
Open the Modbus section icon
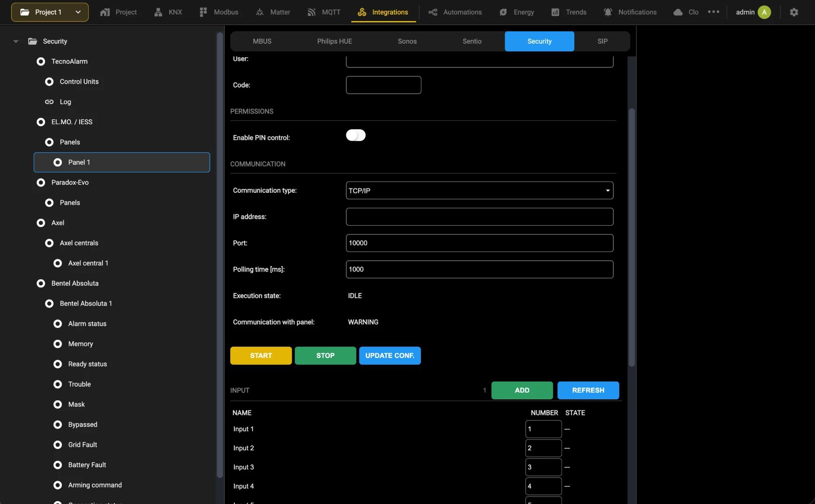(203, 12)
